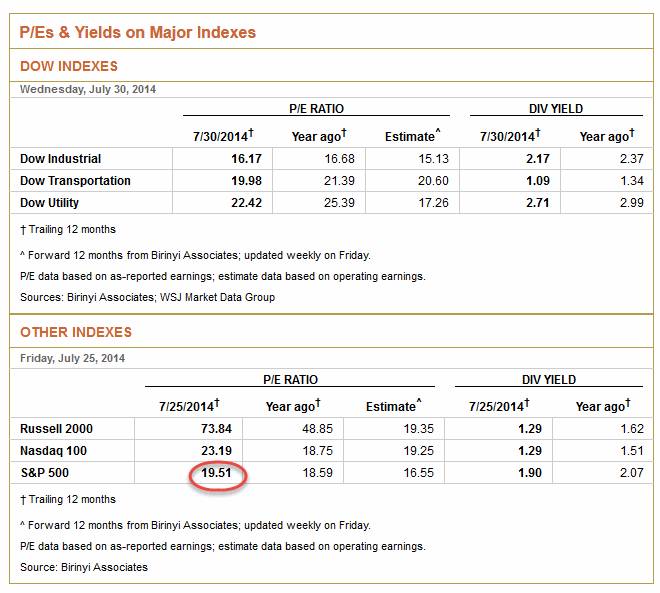The image size is (660, 593).
Task: Click S&P 500 year-ago yield 2.07
Action: [x=631, y=473]
